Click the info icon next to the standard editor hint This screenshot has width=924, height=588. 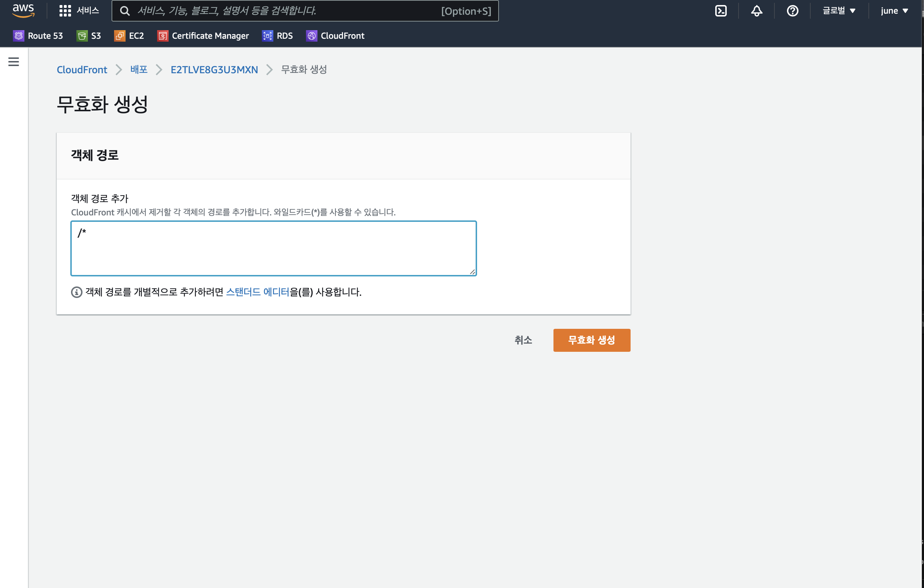(x=76, y=292)
